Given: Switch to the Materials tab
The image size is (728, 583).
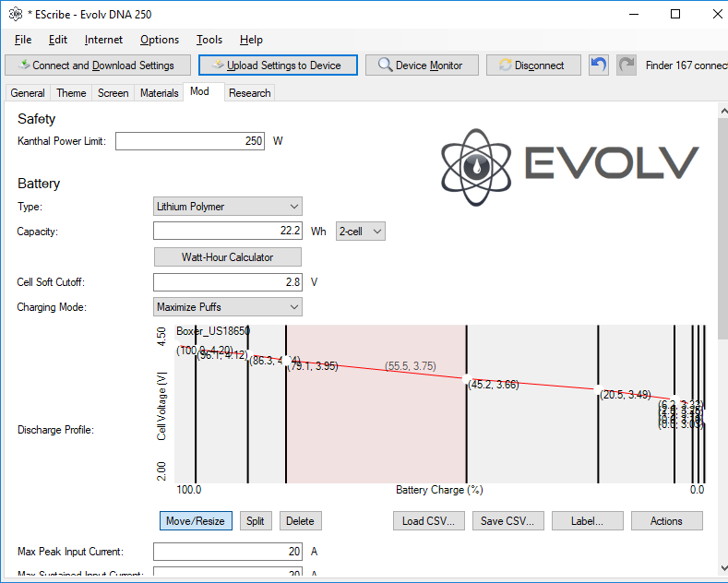Looking at the screenshot, I should [159, 93].
